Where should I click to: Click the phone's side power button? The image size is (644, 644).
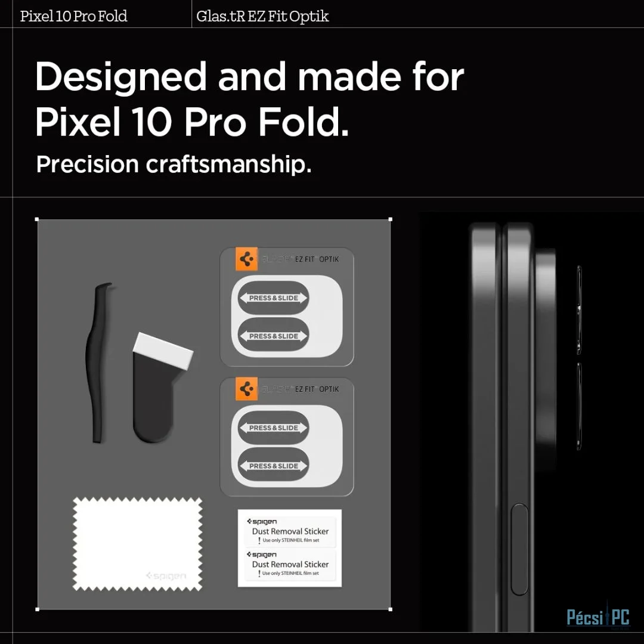pos(520,549)
